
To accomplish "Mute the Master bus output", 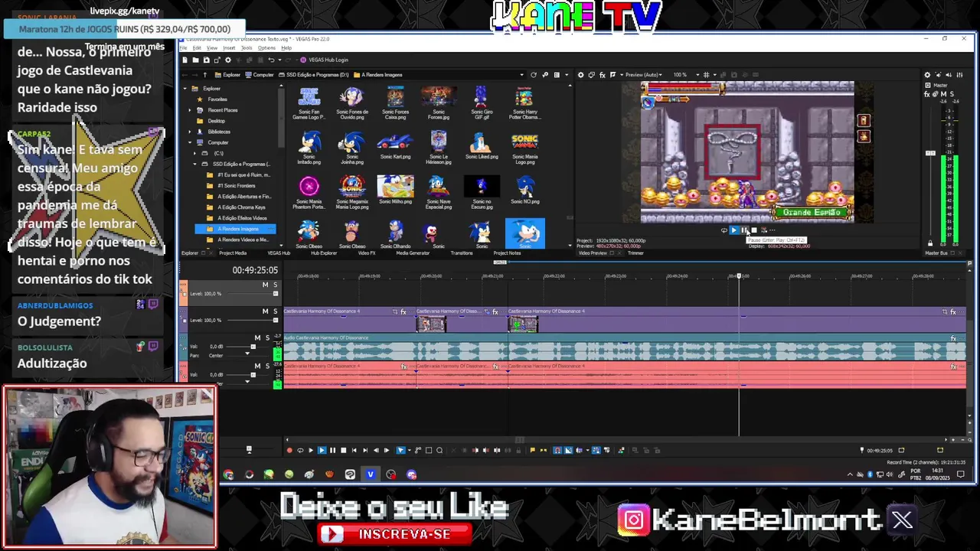I will coord(943,94).
